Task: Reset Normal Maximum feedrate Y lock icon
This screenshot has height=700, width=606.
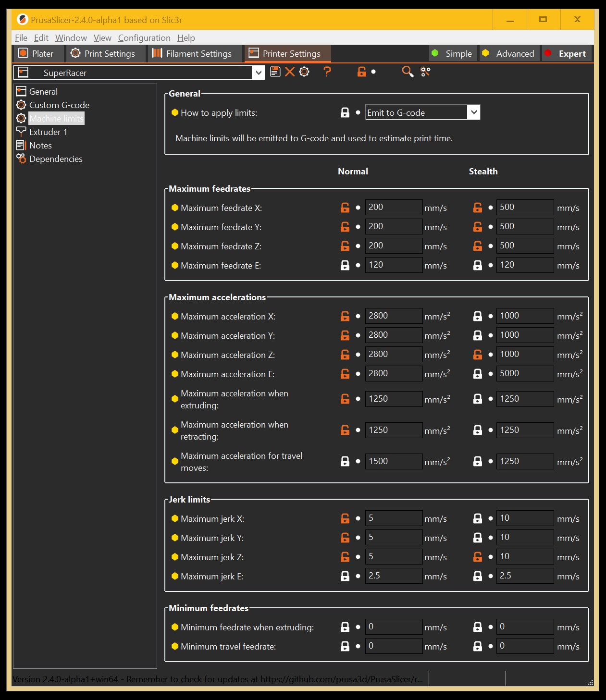Action: pos(345,227)
